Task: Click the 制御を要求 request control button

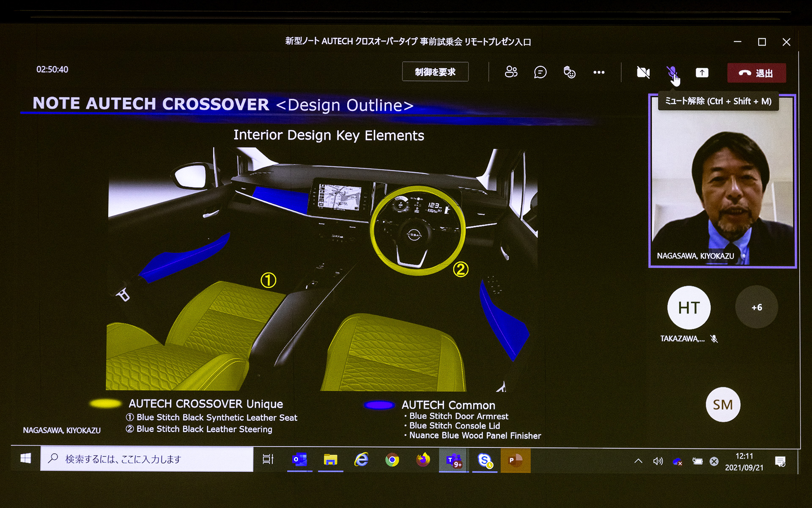Action: pos(435,72)
